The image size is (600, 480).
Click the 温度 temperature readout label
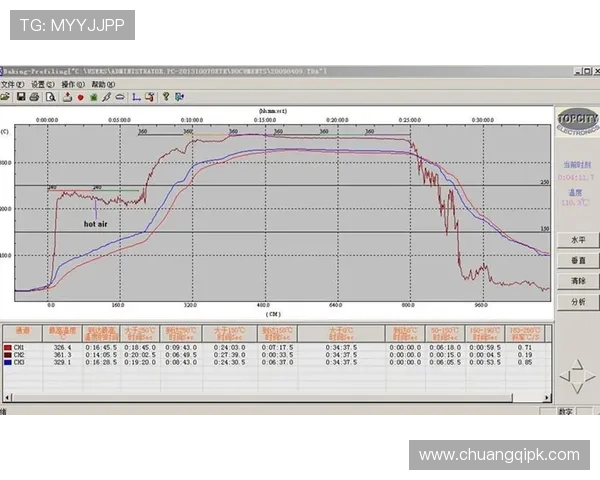pyautogui.click(x=575, y=193)
